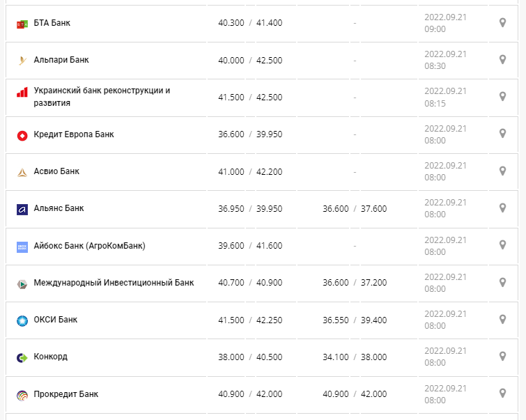Select Международный Инвестиционный Банк name

coord(114,283)
